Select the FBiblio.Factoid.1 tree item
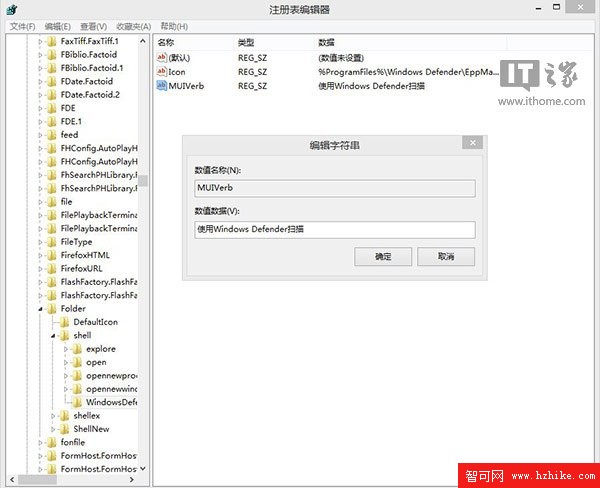Screen dimensions: 600x488 coord(92,68)
